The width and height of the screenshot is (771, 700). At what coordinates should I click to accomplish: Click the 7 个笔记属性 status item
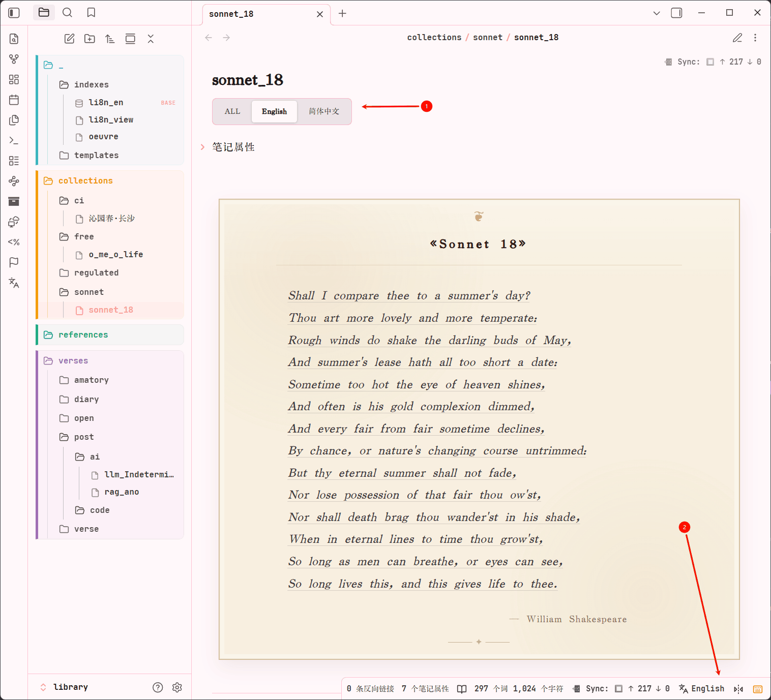(425, 689)
